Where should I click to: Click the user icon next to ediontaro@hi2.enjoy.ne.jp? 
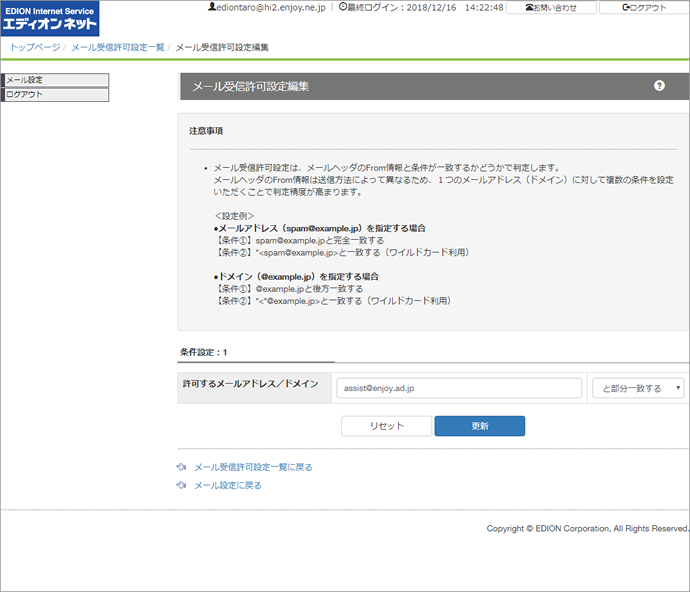[212, 7]
